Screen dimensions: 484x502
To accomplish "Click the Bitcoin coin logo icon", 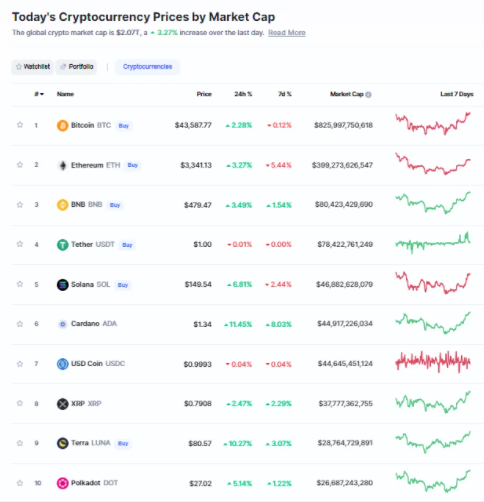I will pyautogui.click(x=62, y=126).
